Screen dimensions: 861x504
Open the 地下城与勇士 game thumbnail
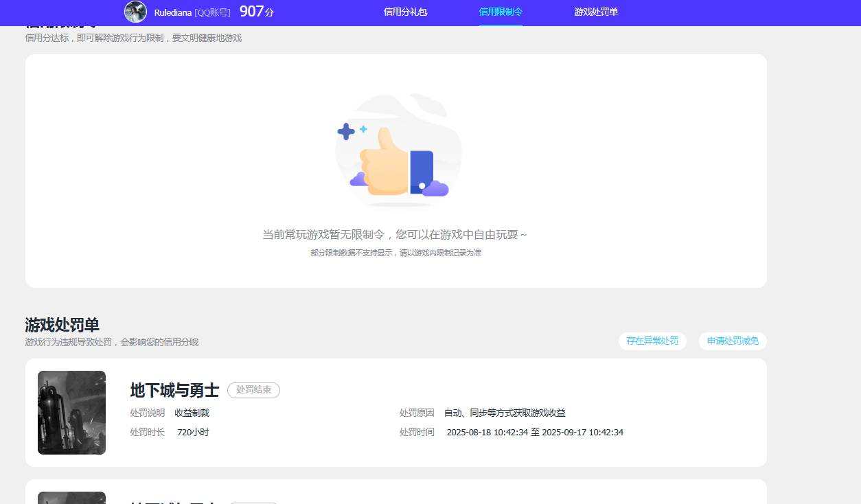tap(71, 413)
